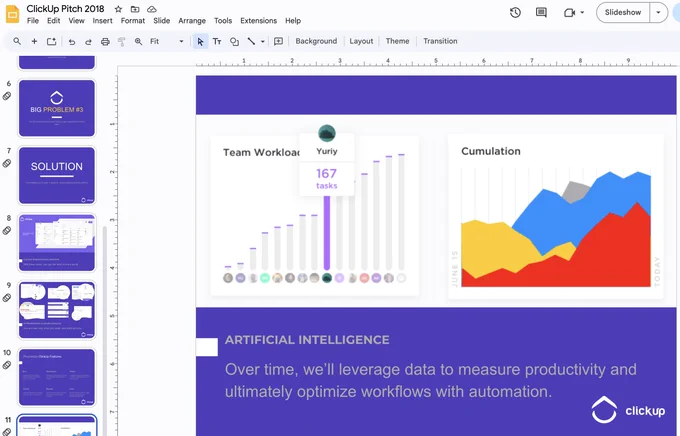The height and width of the screenshot is (436, 680).
Task: Select slide 10 thumbnail
Action: pyautogui.click(x=57, y=377)
